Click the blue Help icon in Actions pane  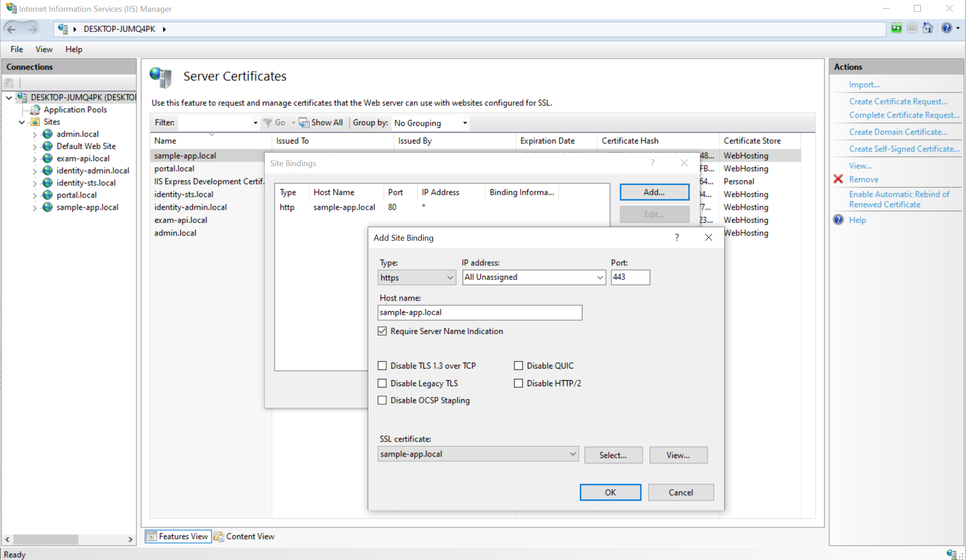click(x=838, y=220)
